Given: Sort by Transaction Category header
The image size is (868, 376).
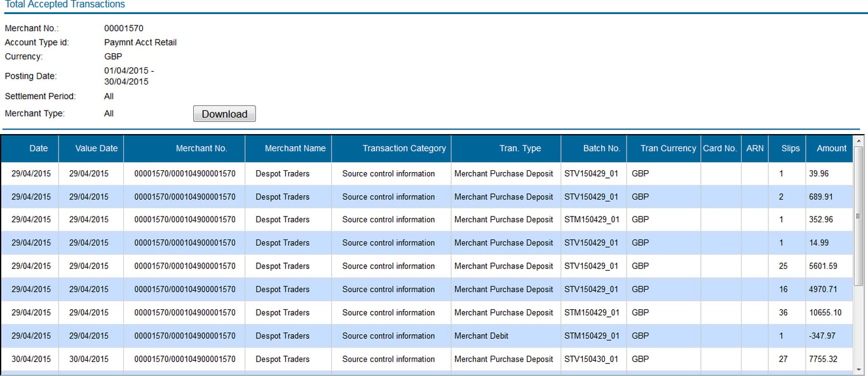Looking at the screenshot, I should 404,149.
